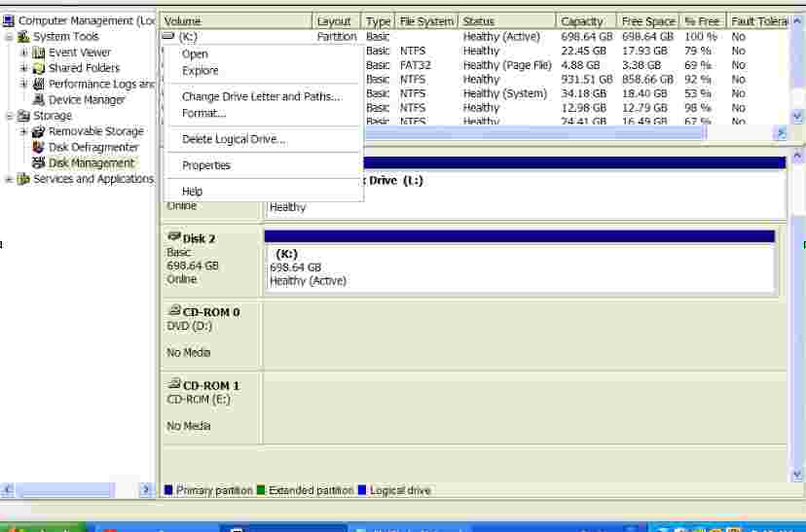Sort by the Layout column header

[x=337, y=21]
